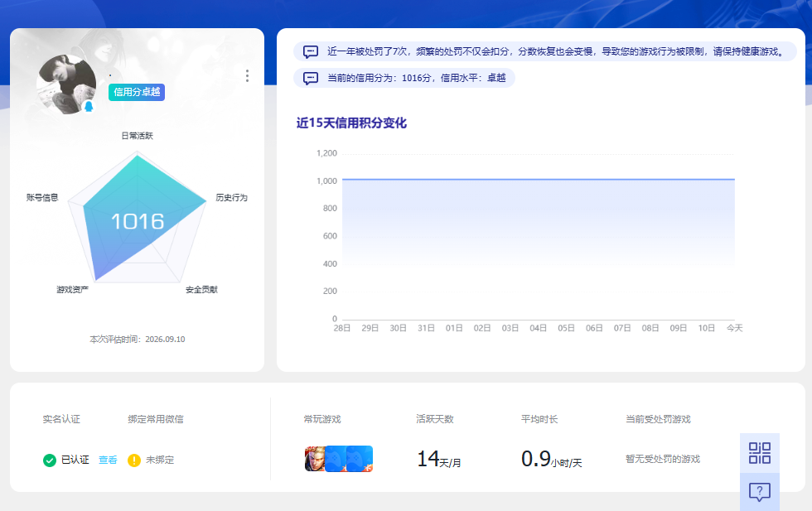812x511 pixels.
Task: Select the third blue gamepad game icon
Action: [360, 459]
